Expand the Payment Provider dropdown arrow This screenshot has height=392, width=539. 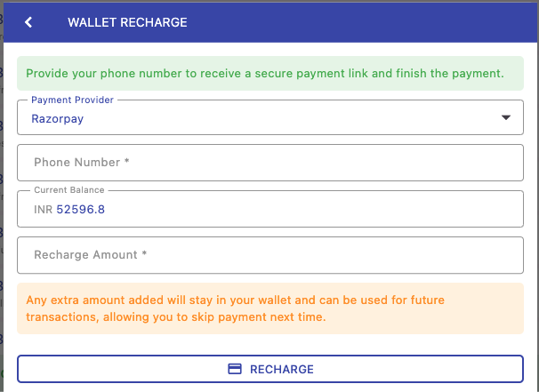tap(505, 117)
